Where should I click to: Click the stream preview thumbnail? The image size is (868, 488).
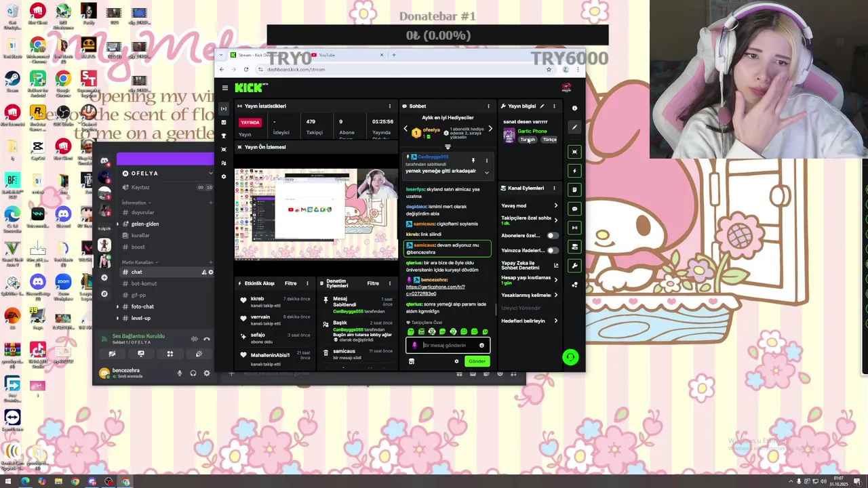[316, 214]
